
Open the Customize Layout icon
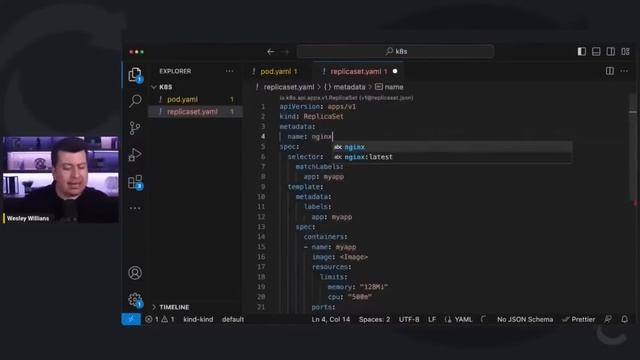pyautogui.click(x=625, y=51)
